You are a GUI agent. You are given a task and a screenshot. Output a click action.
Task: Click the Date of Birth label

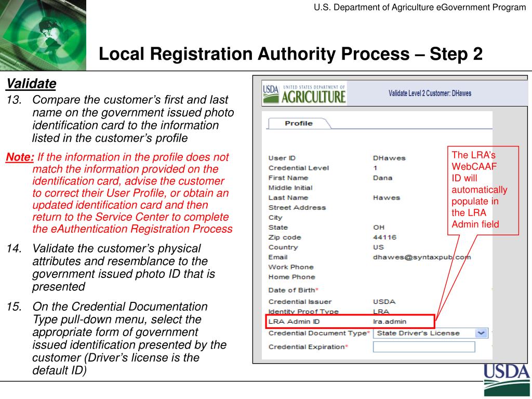point(293,290)
